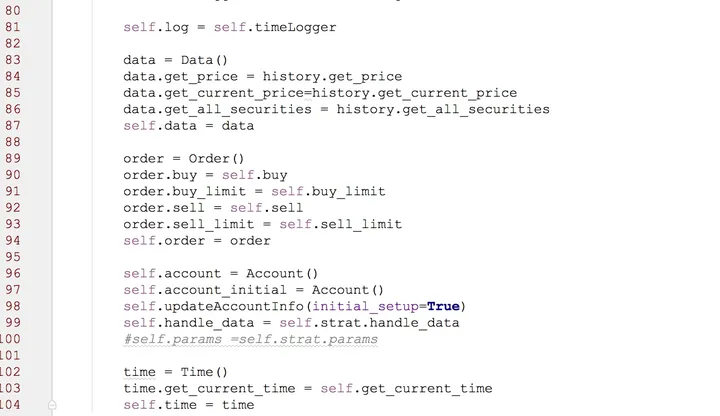This screenshot has height=416, width=720.
Task: Click line number 83 in the gutter
Action: (12, 60)
